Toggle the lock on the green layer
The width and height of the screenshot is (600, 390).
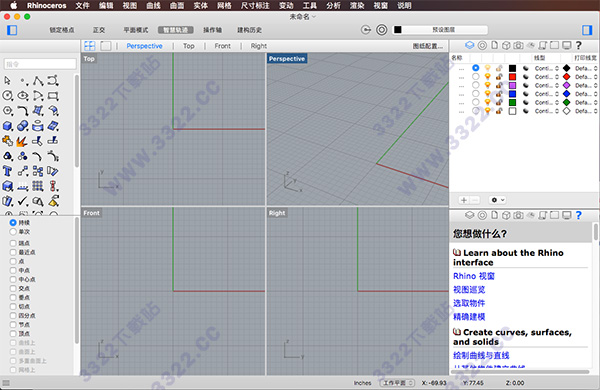[x=499, y=102]
